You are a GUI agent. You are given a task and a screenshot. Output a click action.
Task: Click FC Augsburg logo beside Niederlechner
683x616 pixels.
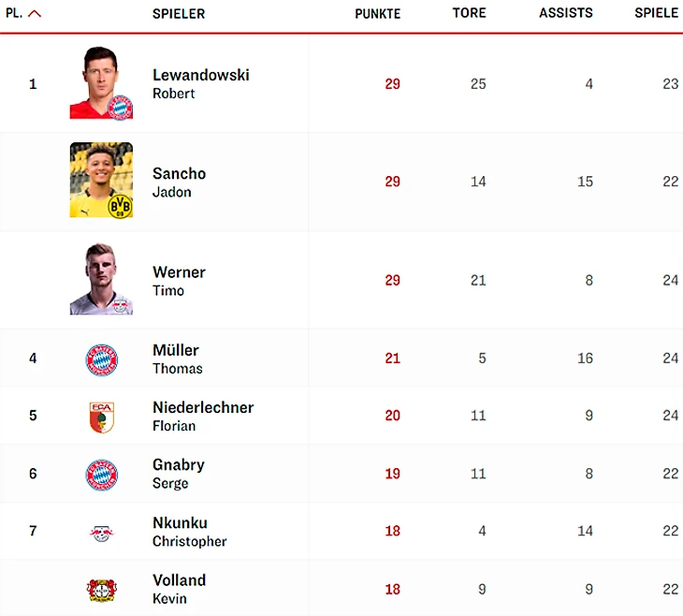[x=101, y=417]
